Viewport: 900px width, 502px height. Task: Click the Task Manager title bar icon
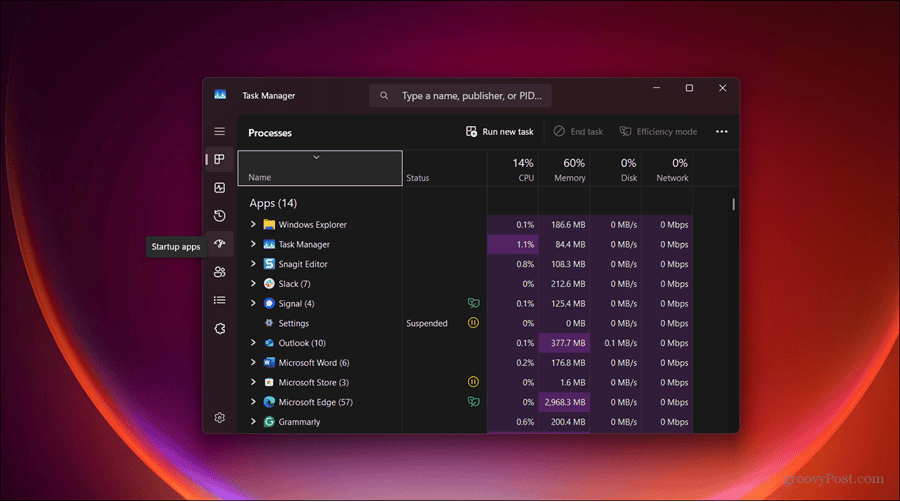coord(220,95)
